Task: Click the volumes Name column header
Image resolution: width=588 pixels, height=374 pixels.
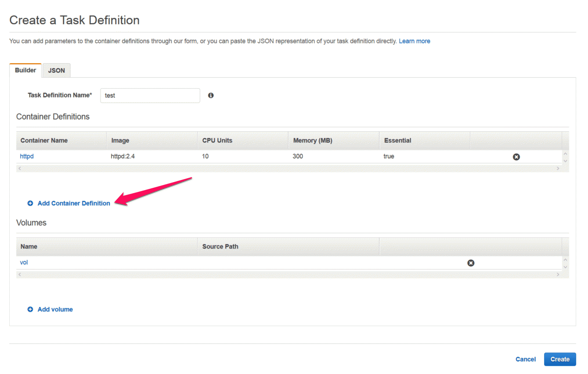Action: click(107, 247)
